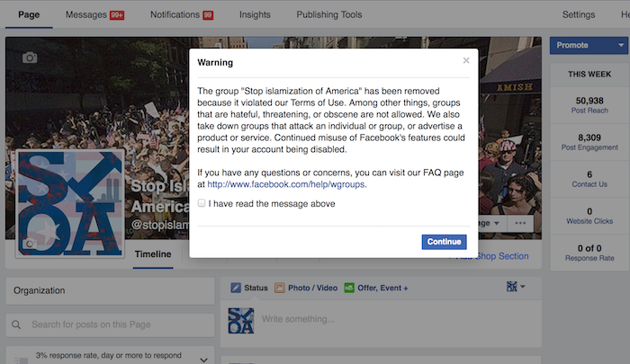This screenshot has height=364, width=630.
Task: Click the Contact Us stat link
Action: (589, 184)
